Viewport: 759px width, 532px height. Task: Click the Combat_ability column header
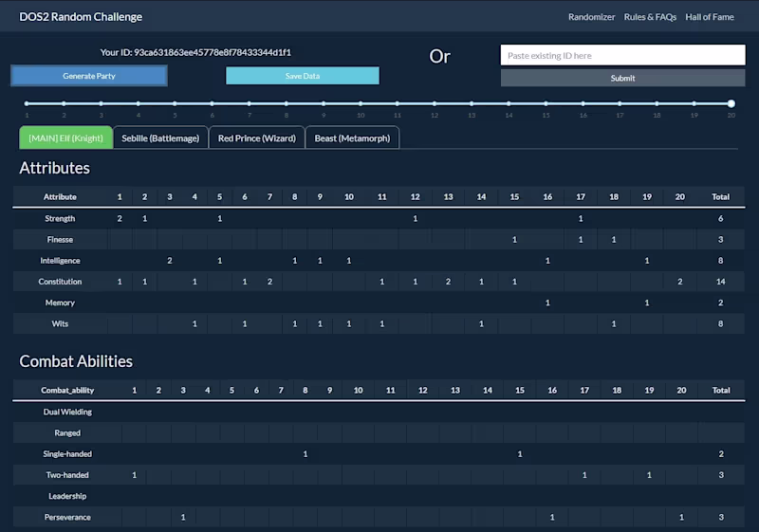click(67, 390)
